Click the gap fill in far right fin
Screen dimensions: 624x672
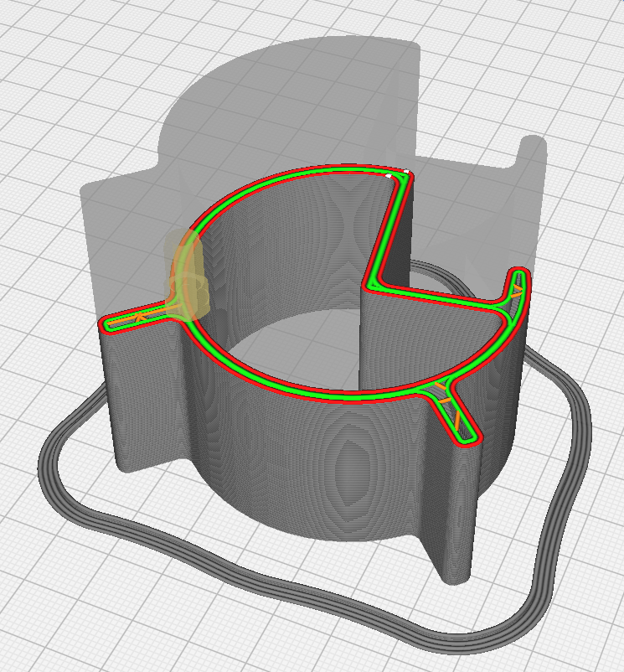click(511, 295)
